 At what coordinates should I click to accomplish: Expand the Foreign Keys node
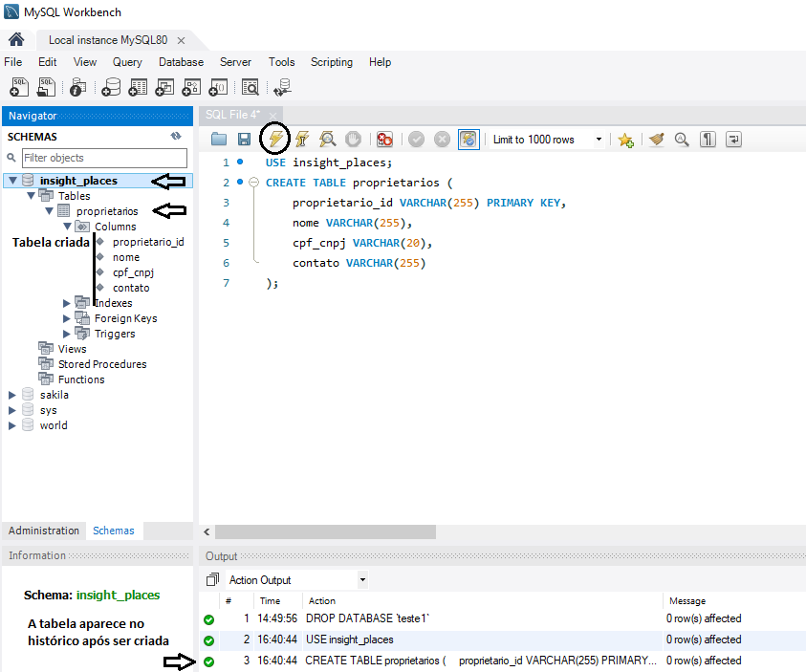pos(66,318)
